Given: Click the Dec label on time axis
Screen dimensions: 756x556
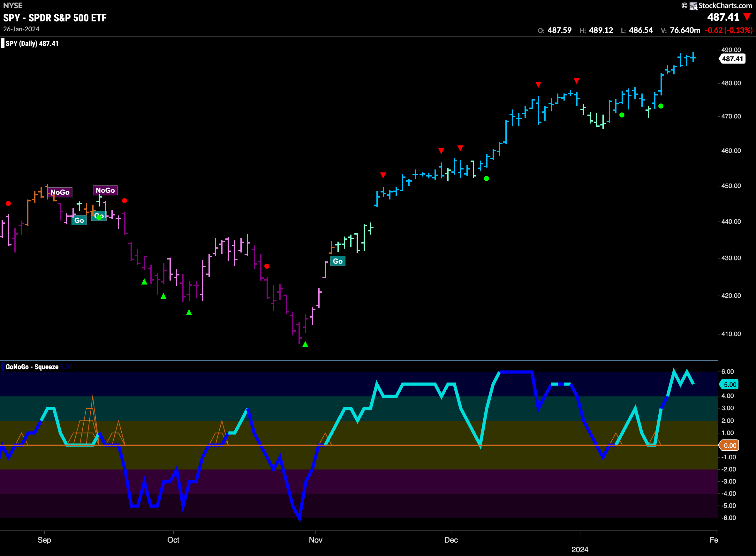Looking at the screenshot, I should point(451,540).
